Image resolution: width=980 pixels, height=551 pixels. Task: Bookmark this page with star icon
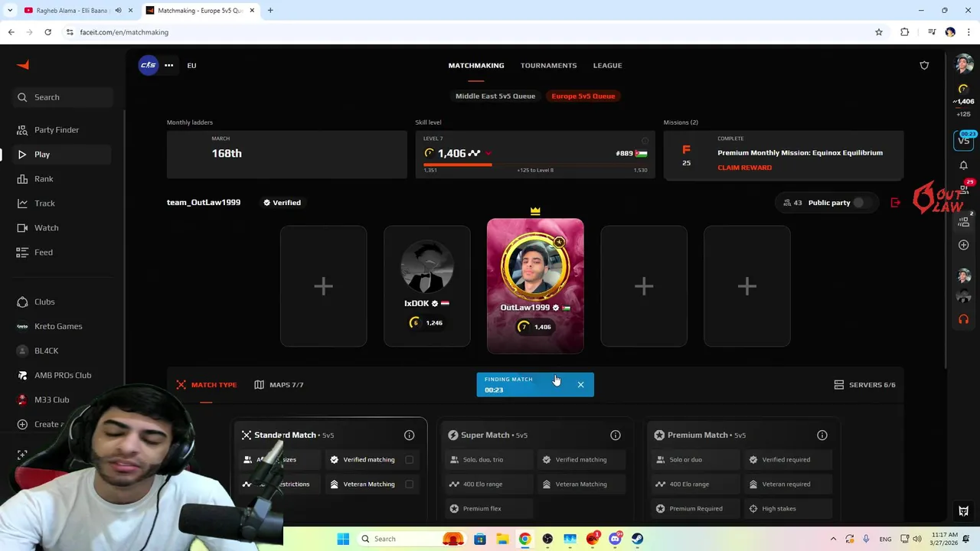[879, 32]
